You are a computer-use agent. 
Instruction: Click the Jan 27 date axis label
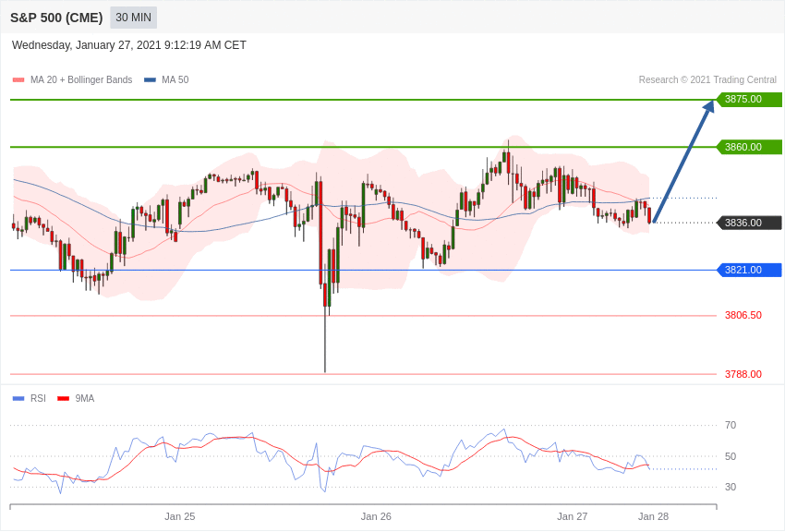(573, 516)
